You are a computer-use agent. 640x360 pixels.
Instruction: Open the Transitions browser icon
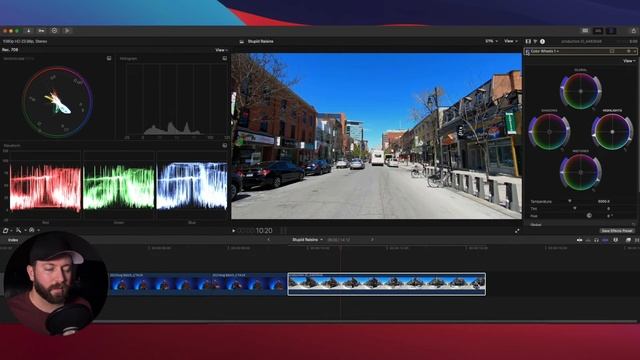tap(637, 240)
